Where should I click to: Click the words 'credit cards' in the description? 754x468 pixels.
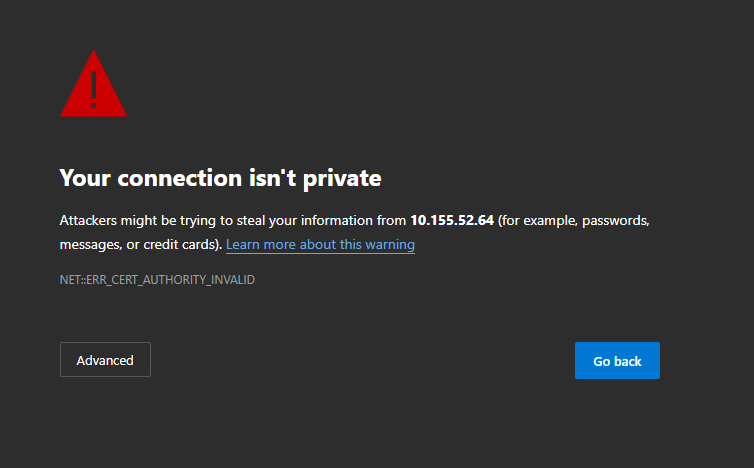coord(177,245)
